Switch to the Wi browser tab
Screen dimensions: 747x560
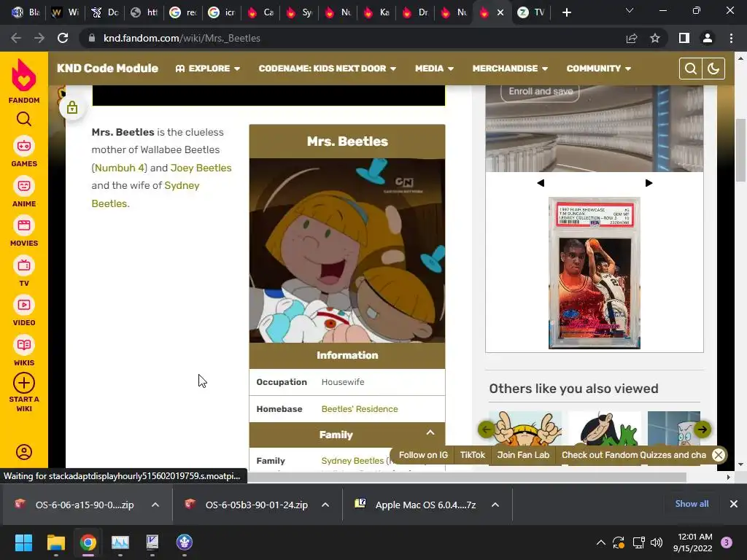(65, 12)
